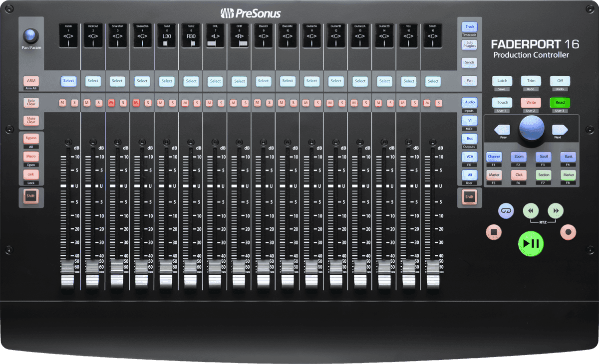Toggle the ARM button
This screenshot has height=364, width=599.
(31, 81)
